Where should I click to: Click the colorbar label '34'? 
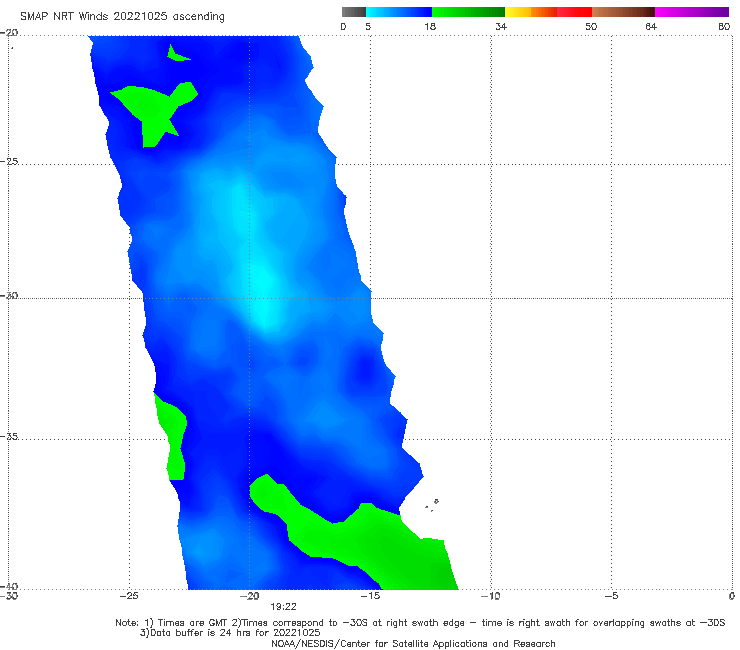(501, 26)
